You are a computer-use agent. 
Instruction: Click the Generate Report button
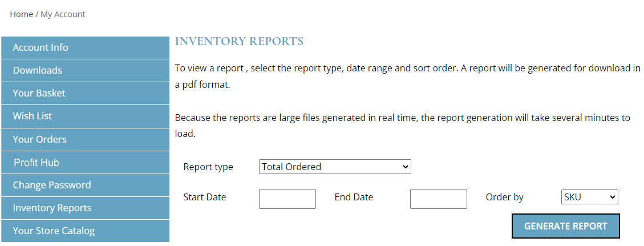coord(565,226)
